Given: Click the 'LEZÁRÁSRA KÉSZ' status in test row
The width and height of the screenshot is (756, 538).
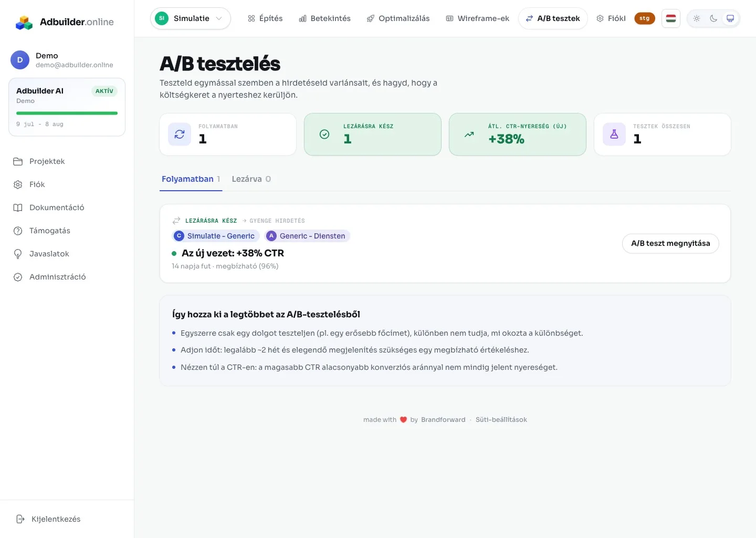Looking at the screenshot, I should [211, 221].
